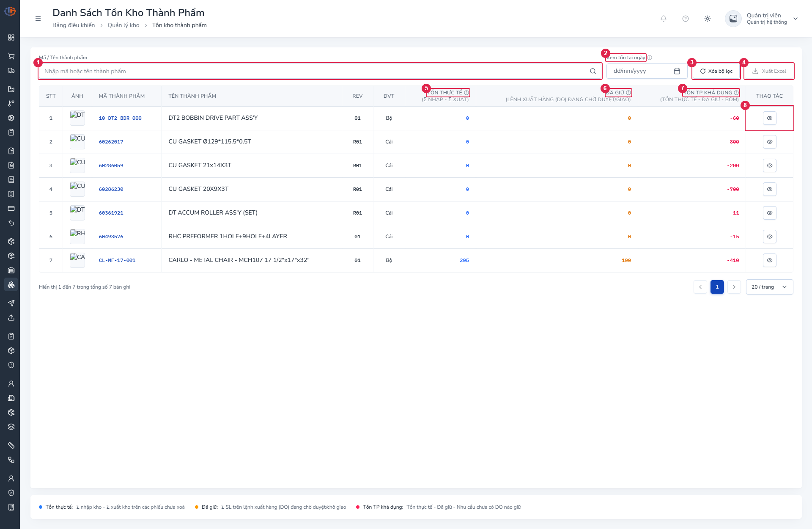Click the search magnifier in product field

[x=593, y=71]
